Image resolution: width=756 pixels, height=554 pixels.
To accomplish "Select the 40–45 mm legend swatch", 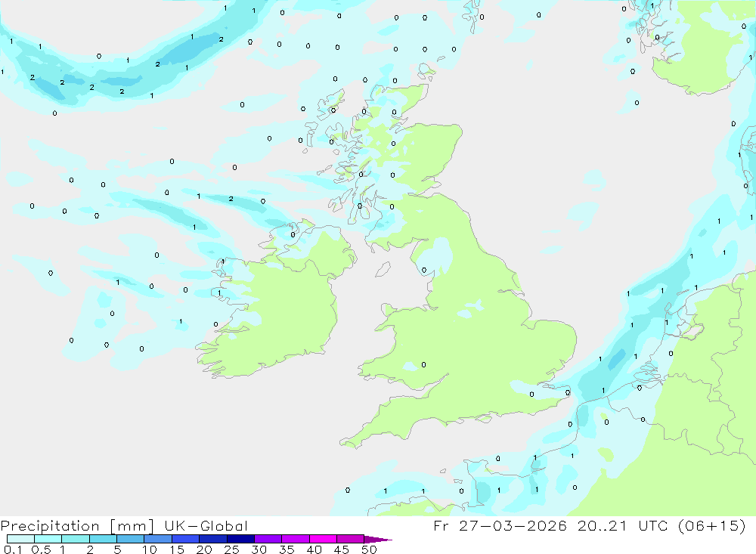I will (x=323, y=539).
